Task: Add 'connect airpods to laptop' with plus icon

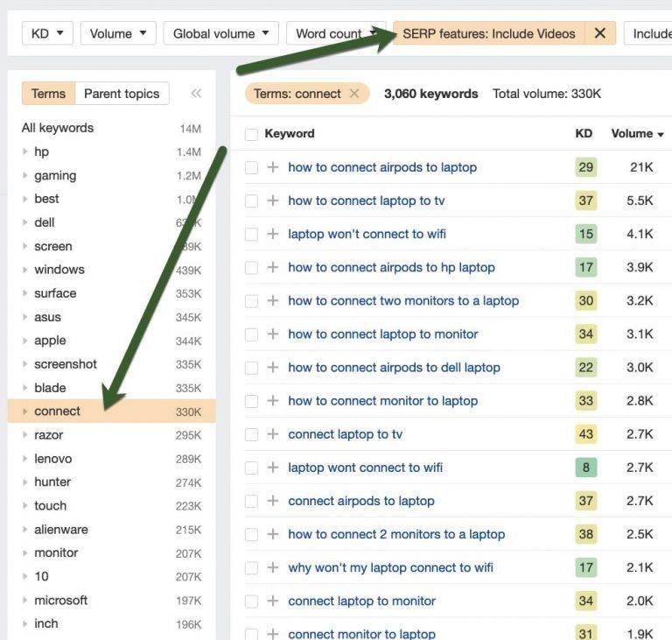Action: tap(273, 501)
